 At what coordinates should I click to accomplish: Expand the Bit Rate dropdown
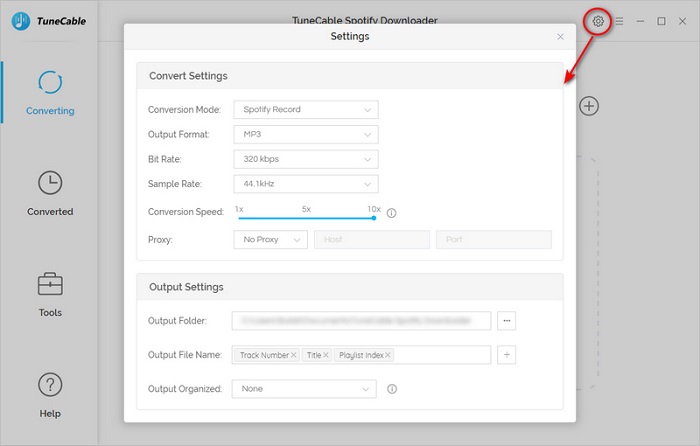tap(306, 159)
